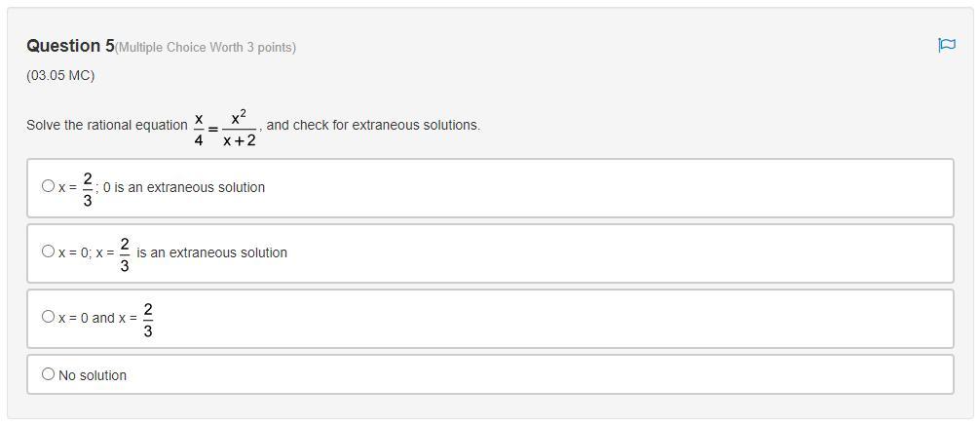This screenshot has height=426, width=980.
Task: Click the "(03.05 MC)" code text
Action: point(60,75)
